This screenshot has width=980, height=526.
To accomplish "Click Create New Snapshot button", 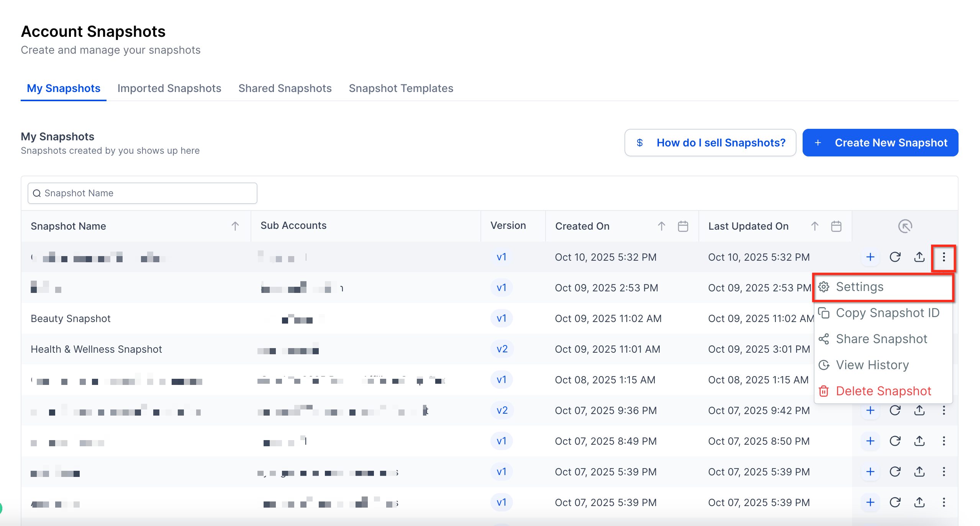I will [880, 143].
